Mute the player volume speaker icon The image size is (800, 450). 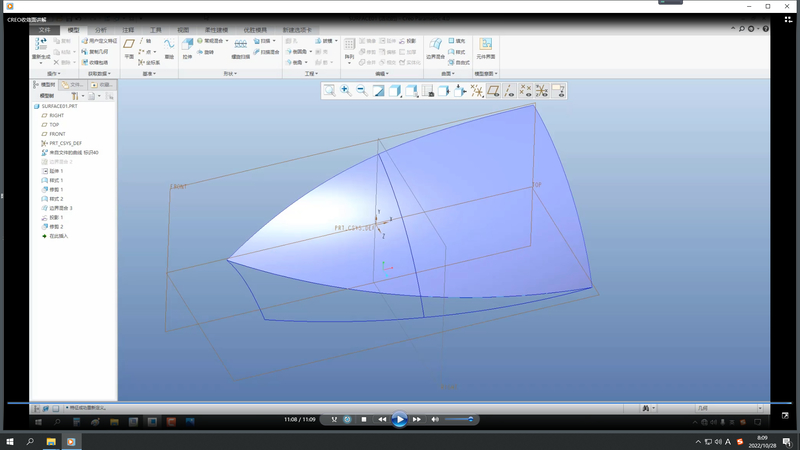pyautogui.click(x=435, y=419)
